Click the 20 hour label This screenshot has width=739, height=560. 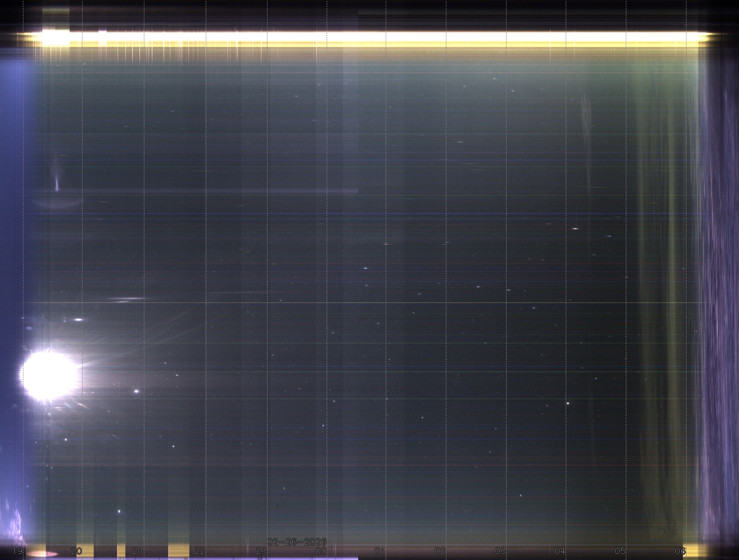76,551
